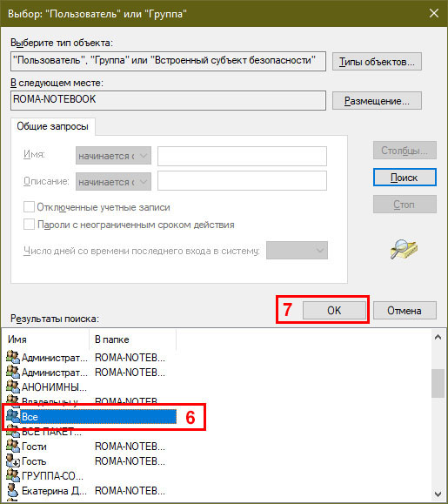
Task: Click the group icon beside Гости
Action: pyautogui.click(x=13, y=446)
